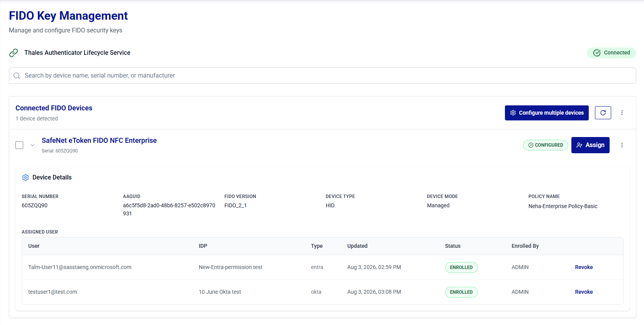This screenshot has width=644, height=325.
Task: Select Talm-User11@sasstaeng.onmicrosoft.com user cell
Action: click(x=80, y=267)
